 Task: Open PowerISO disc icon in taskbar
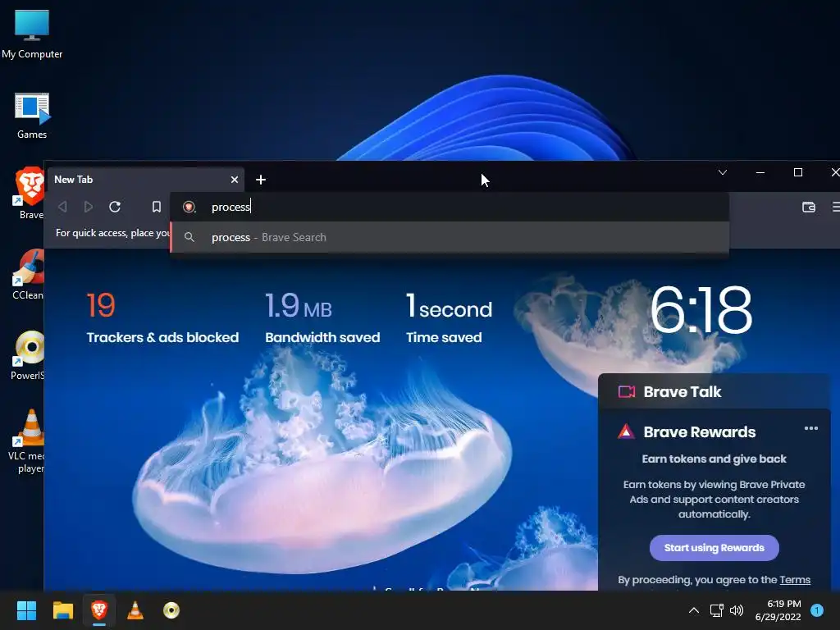[171, 610]
